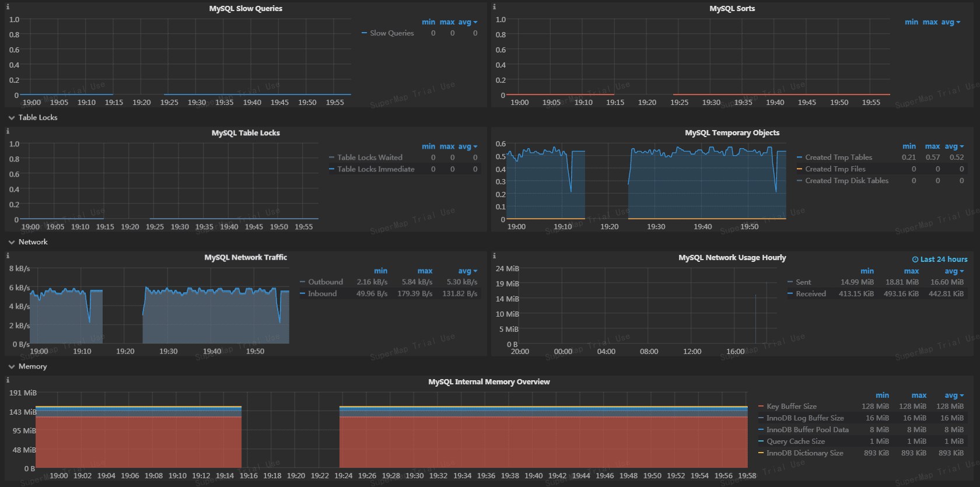Viewport: 980px width, 487px height.
Task: Sort Internal Memory legend by avg
Action: 954,395
